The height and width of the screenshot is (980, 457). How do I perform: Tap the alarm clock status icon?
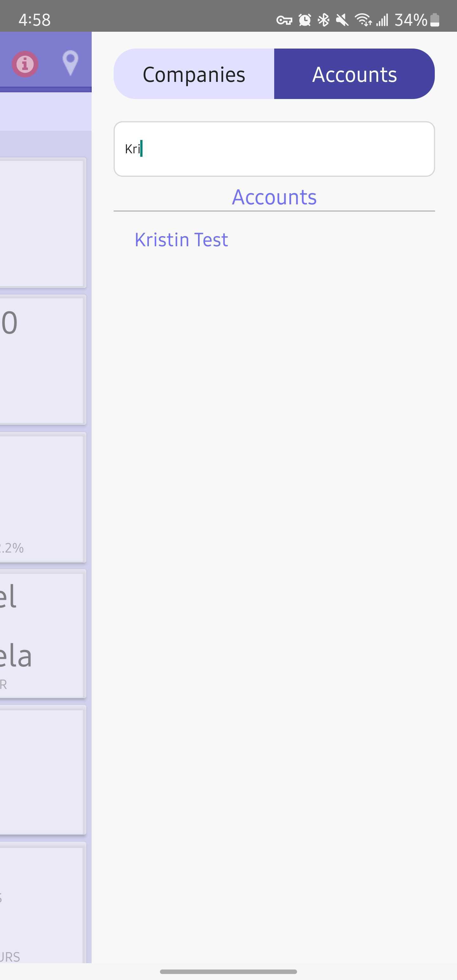point(304,20)
